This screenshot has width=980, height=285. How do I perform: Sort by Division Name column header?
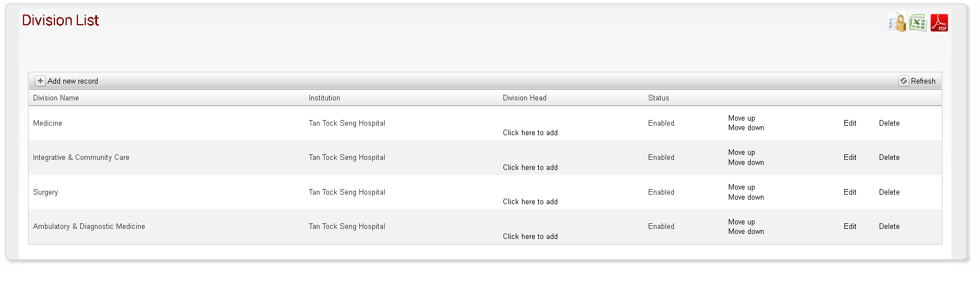[56, 98]
